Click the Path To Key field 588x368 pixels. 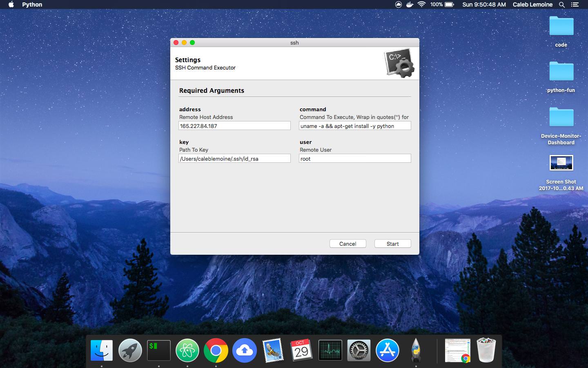[234, 158]
